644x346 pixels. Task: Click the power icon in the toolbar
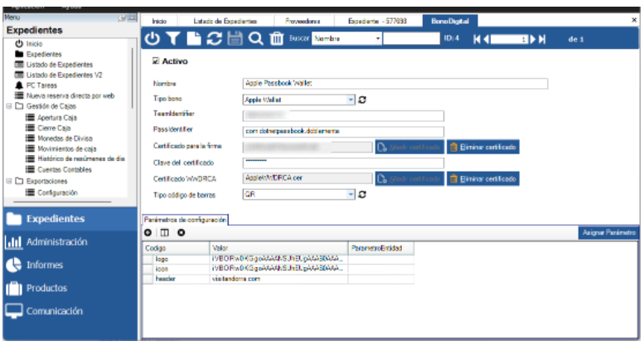pos(153,38)
